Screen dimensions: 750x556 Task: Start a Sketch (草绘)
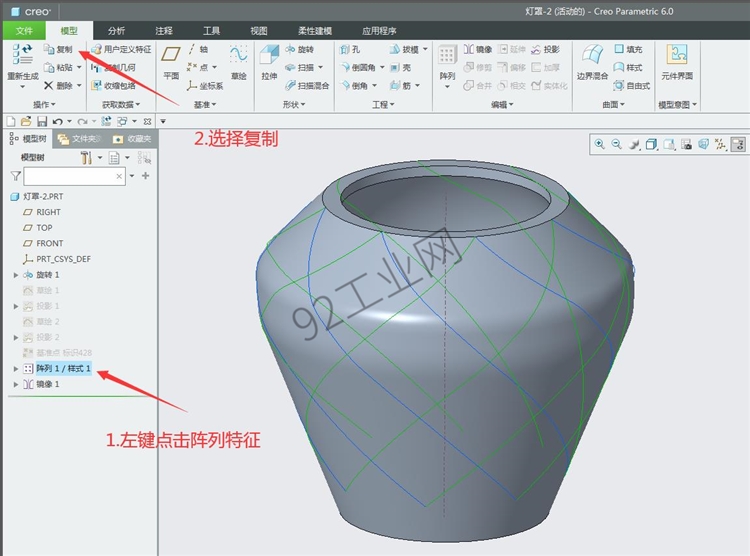click(x=238, y=62)
